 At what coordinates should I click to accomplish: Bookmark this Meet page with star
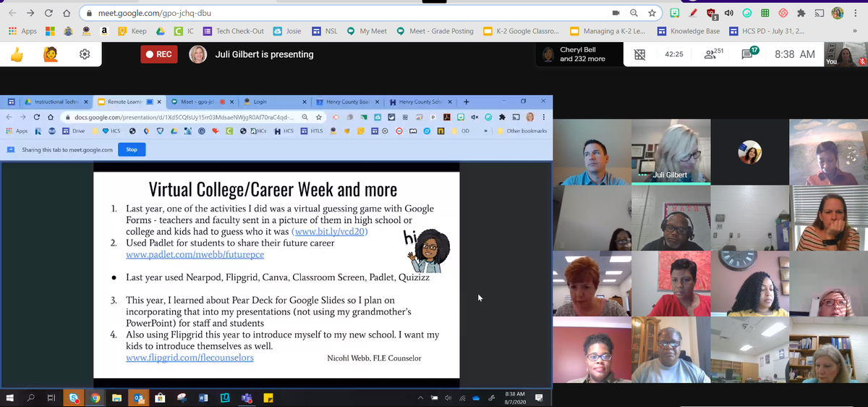pos(652,13)
